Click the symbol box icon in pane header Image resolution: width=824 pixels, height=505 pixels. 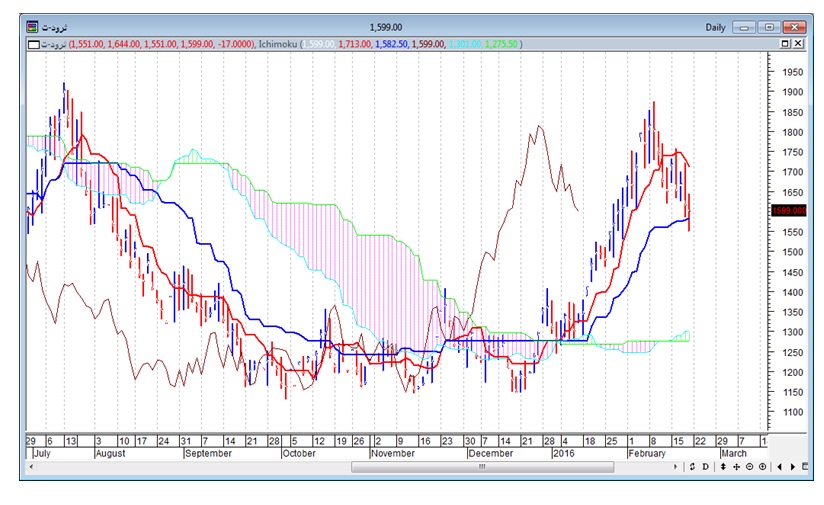tap(34, 44)
